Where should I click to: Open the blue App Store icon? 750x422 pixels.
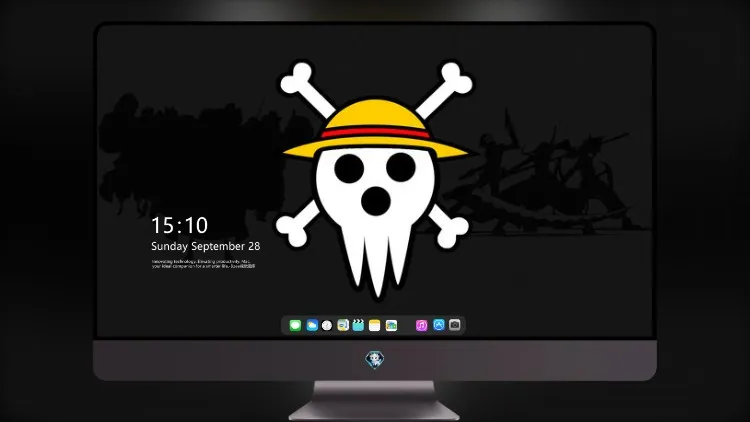[439, 325]
